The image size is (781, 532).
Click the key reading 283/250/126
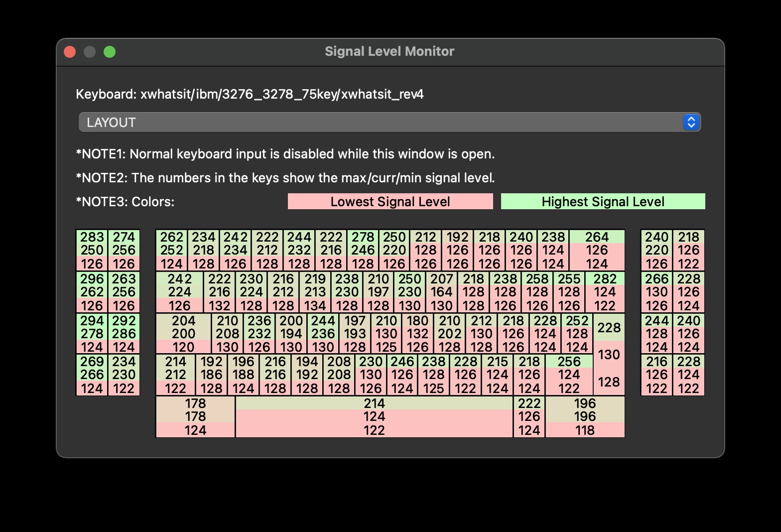click(92, 250)
